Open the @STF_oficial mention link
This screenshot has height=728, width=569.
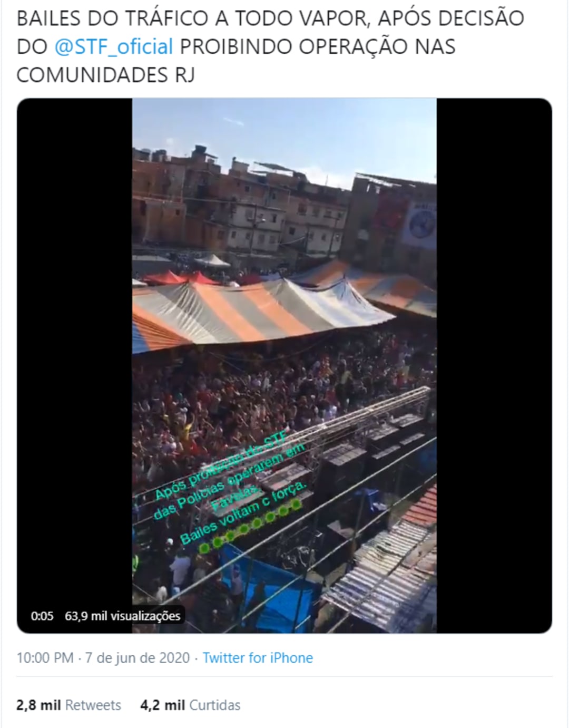pyautogui.click(x=114, y=47)
